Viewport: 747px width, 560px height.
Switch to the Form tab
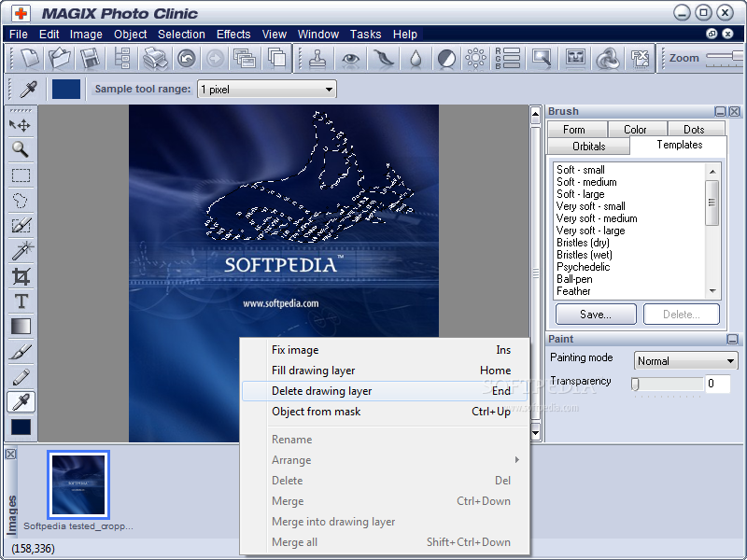pyautogui.click(x=577, y=130)
